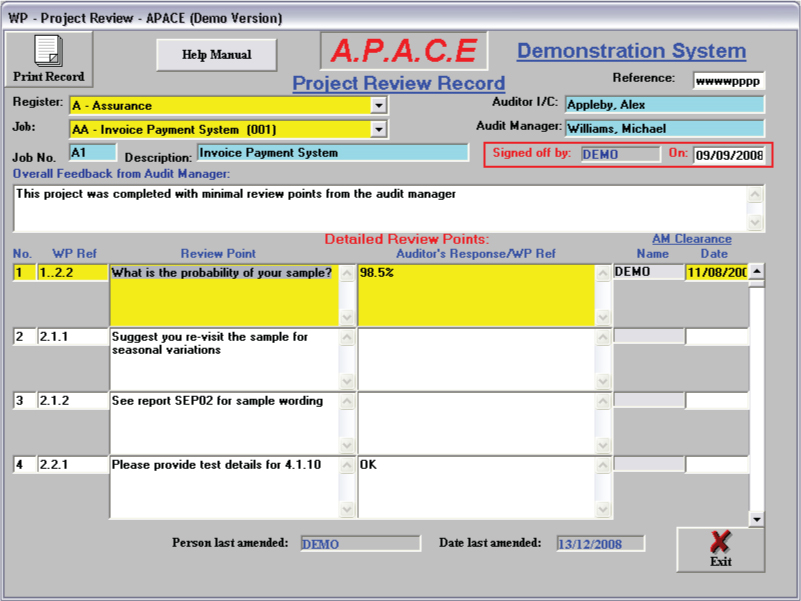Expand the Register dropdown list
The width and height of the screenshot is (801, 601).
tap(378, 104)
